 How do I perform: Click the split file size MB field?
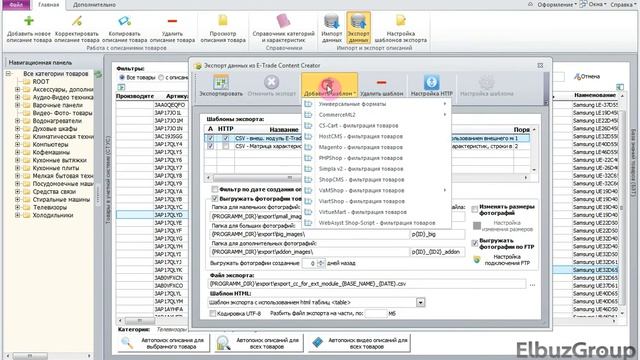[376, 313]
